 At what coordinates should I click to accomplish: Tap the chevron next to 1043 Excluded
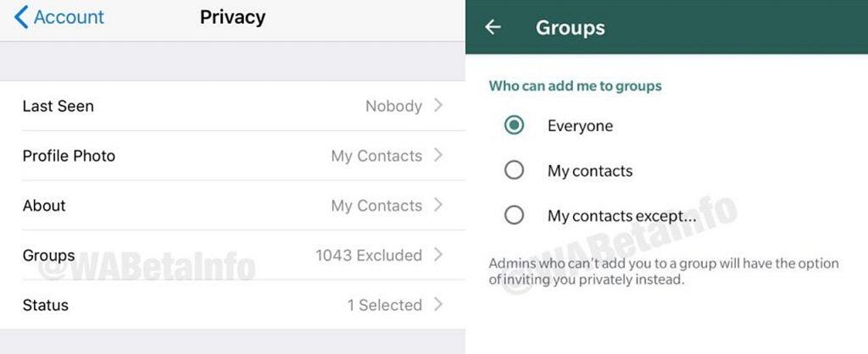pos(438,254)
